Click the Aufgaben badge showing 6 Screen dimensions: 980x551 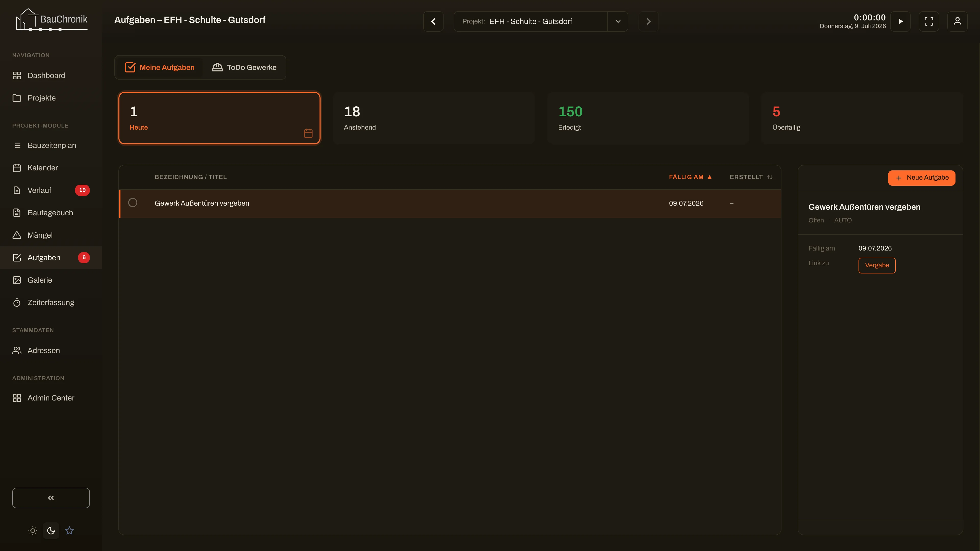click(x=84, y=257)
